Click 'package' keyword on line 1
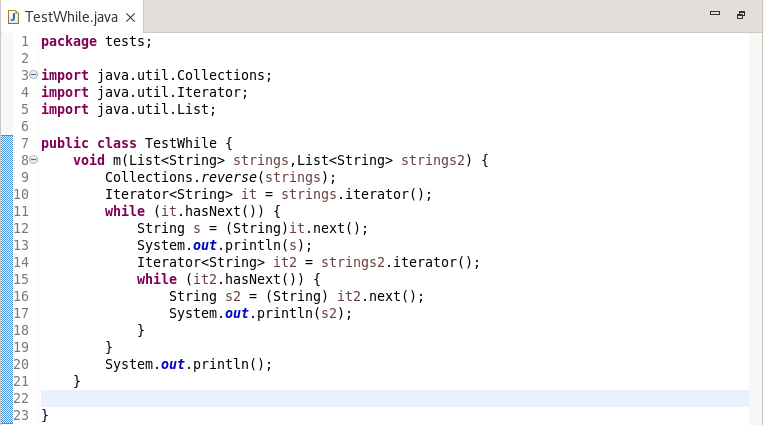The width and height of the screenshot is (764, 425). point(69,42)
